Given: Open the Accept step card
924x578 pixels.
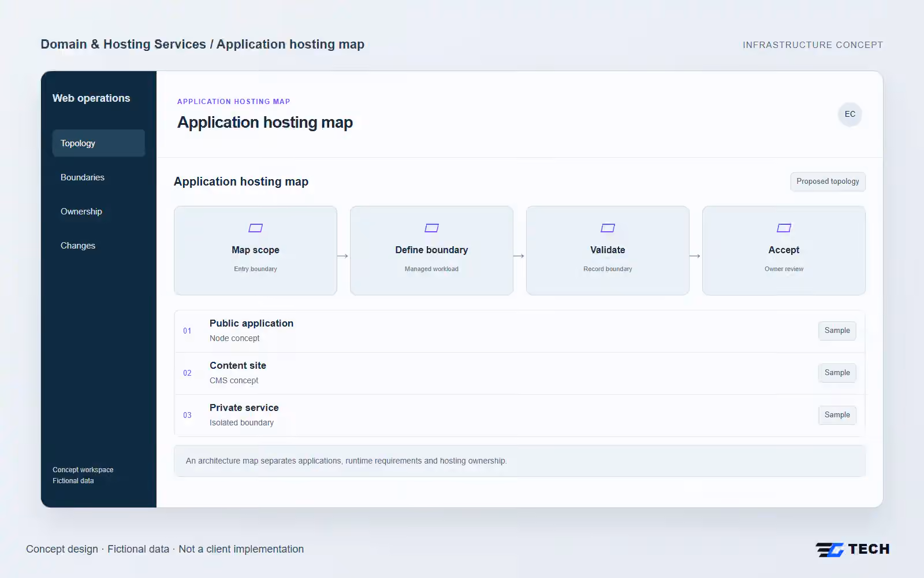Looking at the screenshot, I should [784, 250].
